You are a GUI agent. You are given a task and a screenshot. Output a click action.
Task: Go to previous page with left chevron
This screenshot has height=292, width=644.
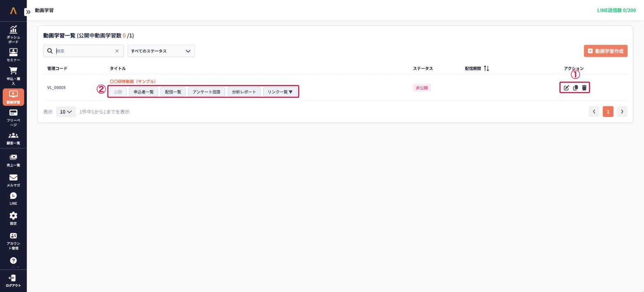click(x=594, y=112)
